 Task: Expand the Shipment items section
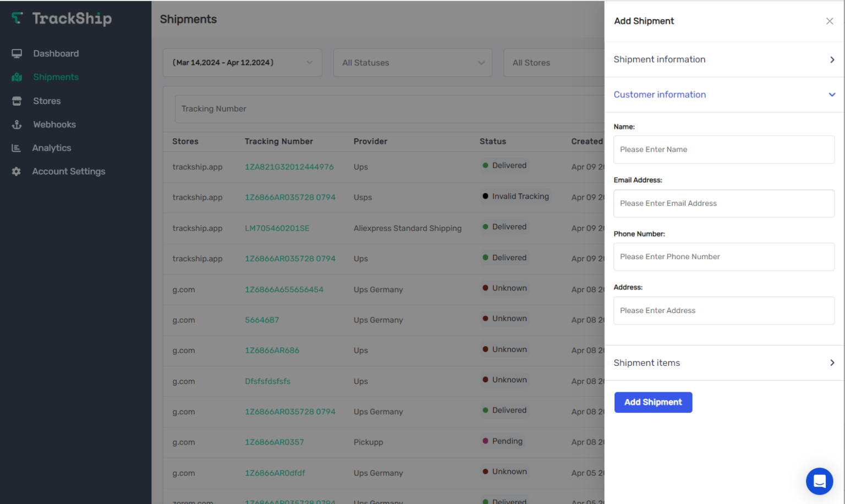(724, 363)
